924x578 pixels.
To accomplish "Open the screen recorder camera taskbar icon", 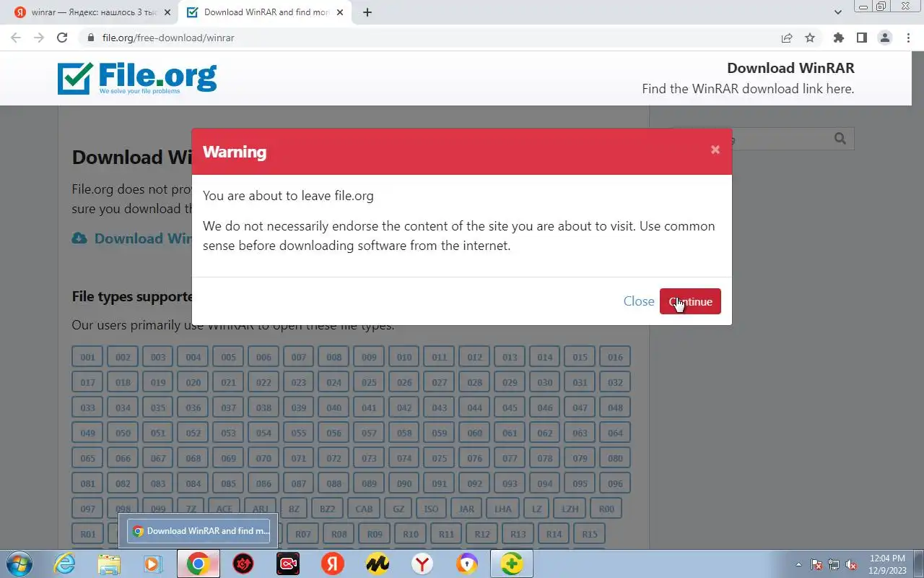I will [x=288, y=564].
